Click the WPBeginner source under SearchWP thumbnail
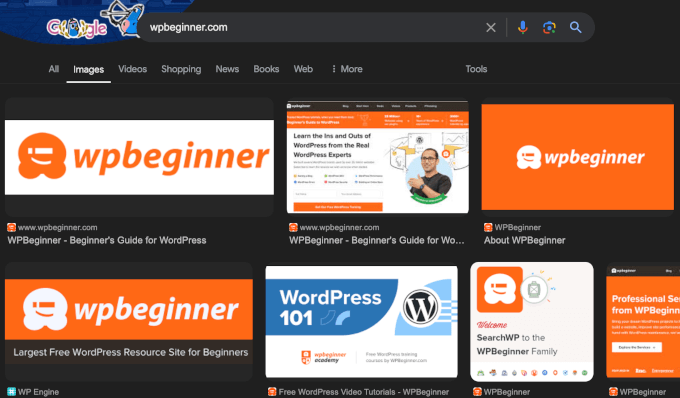The width and height of the screenshot is (680, 398). [507, 392]
